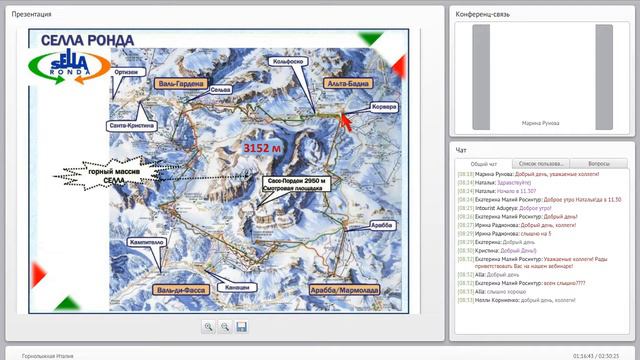
Task: Click the Сельва callout on the map
Action: click(x=220, y=89)
